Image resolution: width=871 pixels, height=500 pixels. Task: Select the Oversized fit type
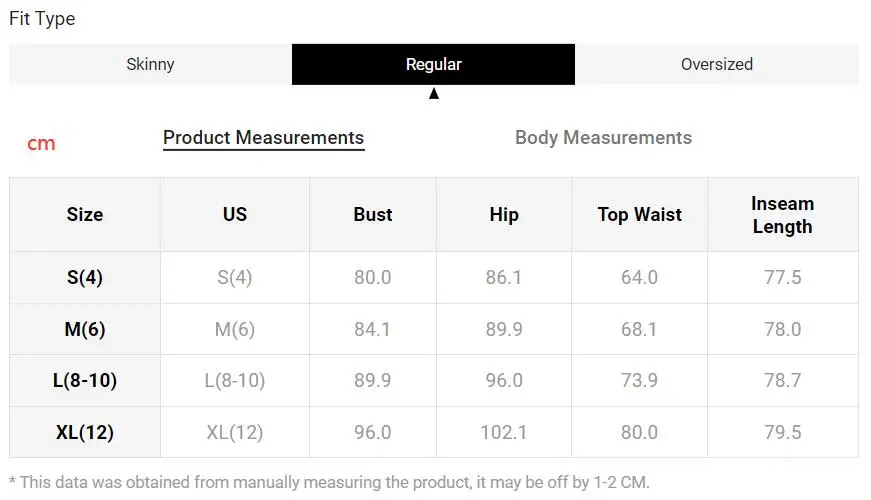pos(717,64)
